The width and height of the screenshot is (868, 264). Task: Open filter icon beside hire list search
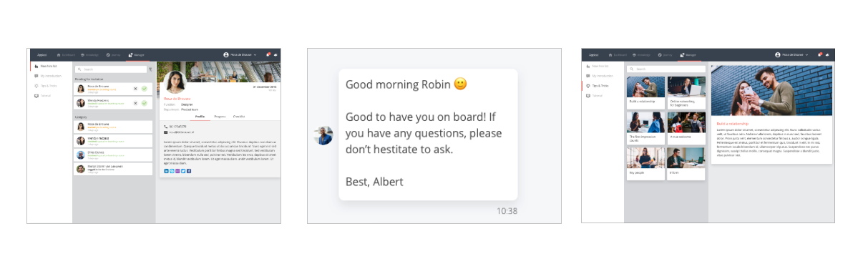(150, 69)
